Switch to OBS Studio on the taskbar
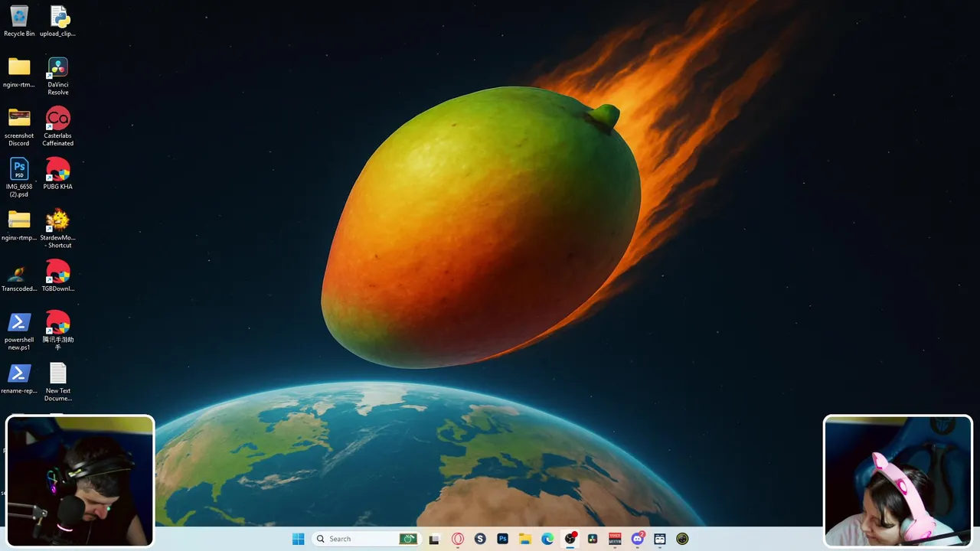 coord(570,539)
